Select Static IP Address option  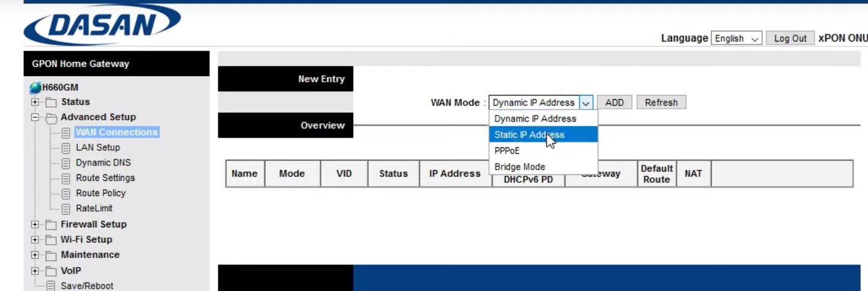click(529, 135)
